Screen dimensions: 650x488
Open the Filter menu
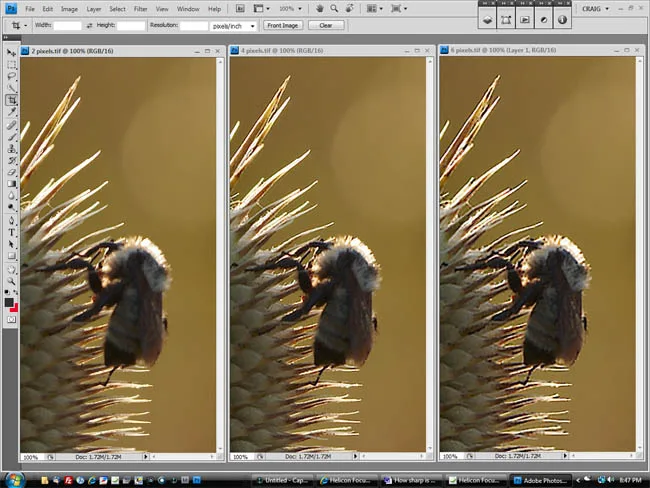(139, 8)
